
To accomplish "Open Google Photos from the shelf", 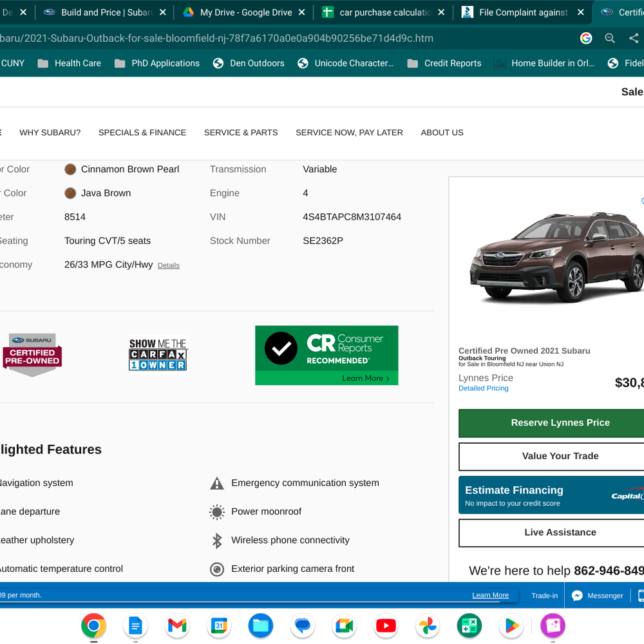I will (428, 625).
